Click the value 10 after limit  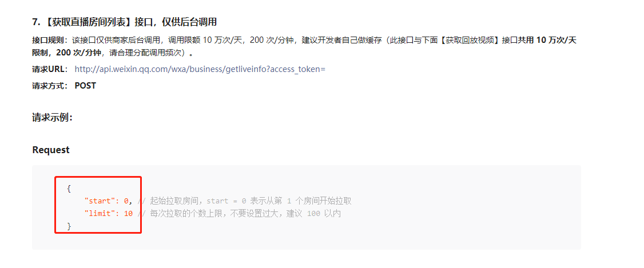[x=128, y=214]
